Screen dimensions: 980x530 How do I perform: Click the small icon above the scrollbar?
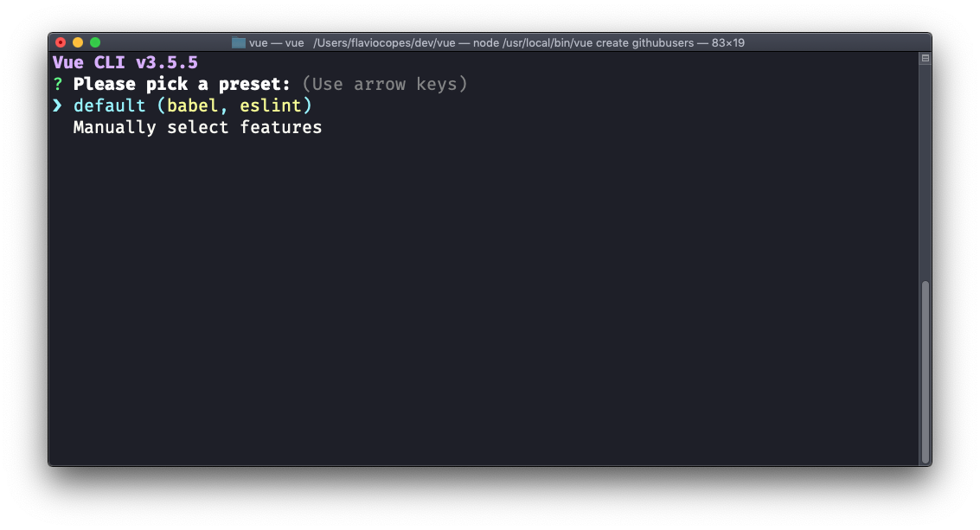pos(925,58)
